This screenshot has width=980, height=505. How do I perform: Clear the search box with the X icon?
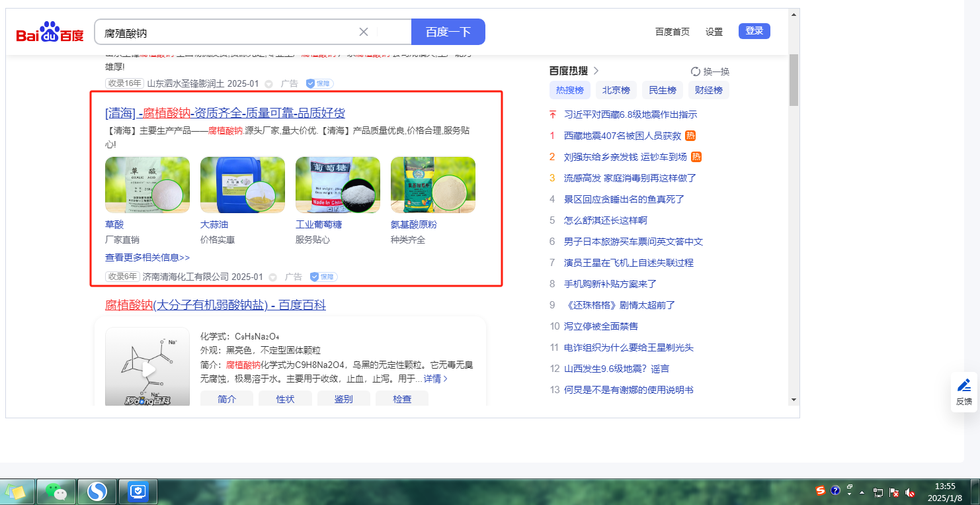click(x=364, y=32)
